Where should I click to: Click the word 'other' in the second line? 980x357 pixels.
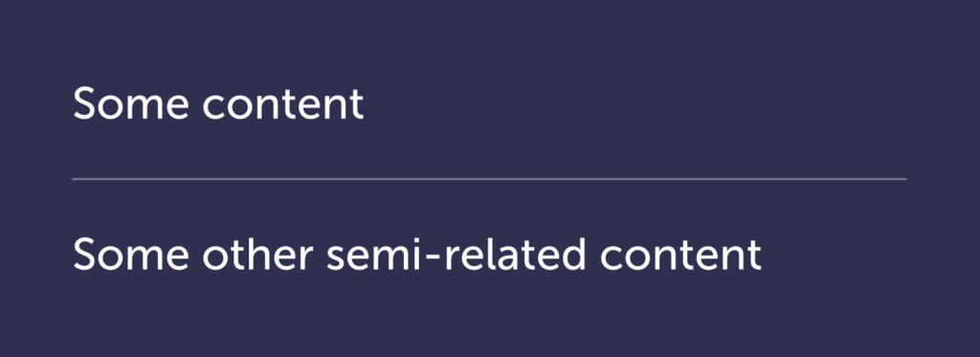257,255
